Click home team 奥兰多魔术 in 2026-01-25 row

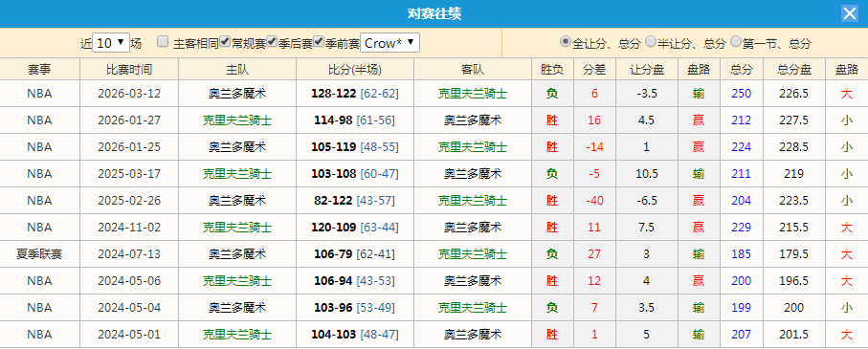237,146
